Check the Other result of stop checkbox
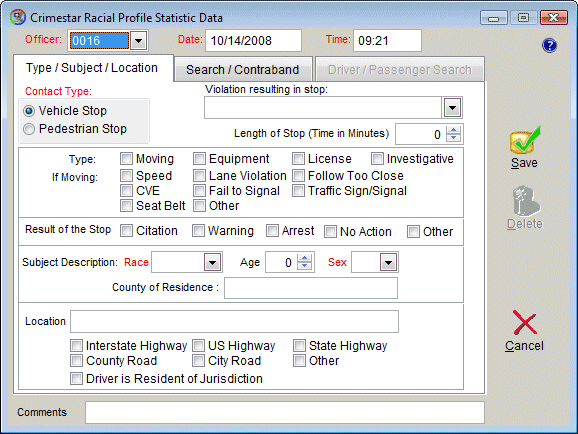Image resolution: width=578 pixels, height=434 pixels. click(413, 232)
